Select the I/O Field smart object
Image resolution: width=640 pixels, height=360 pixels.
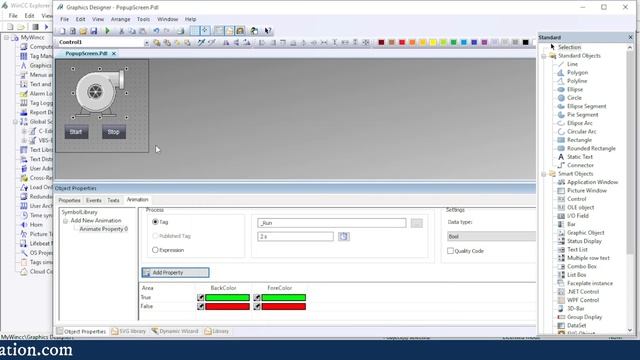tap(577, 216)
